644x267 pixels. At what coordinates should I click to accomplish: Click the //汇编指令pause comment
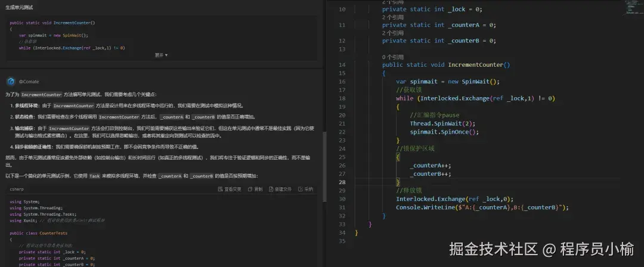(435, 115)
